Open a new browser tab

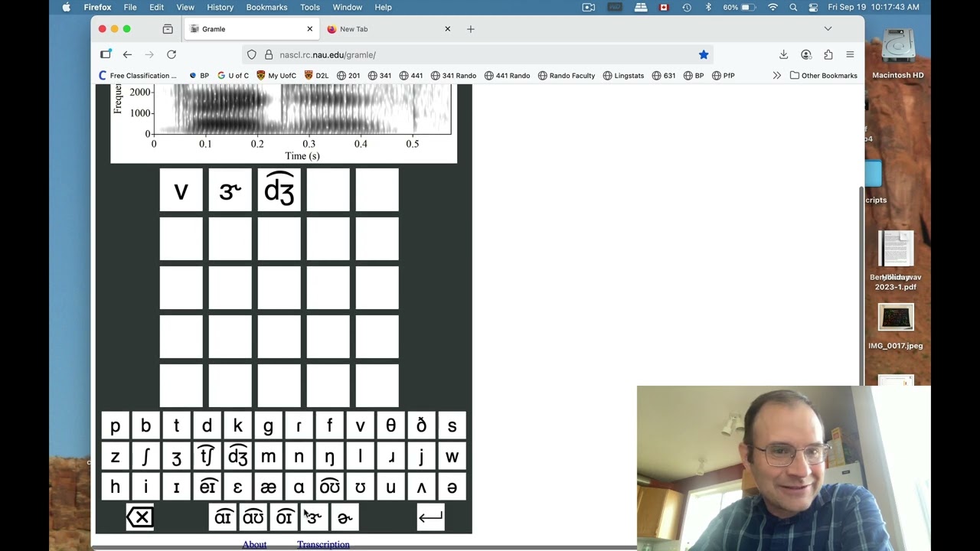click(471, 29)
